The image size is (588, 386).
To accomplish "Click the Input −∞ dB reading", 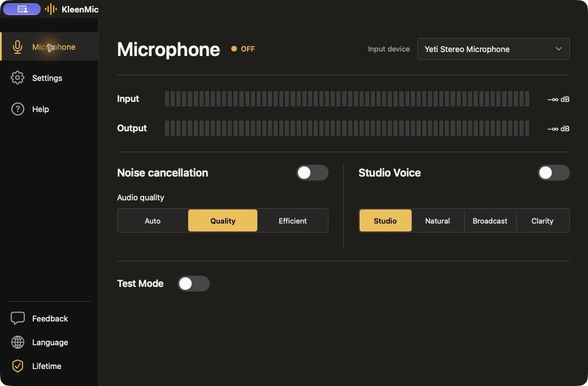I will [x=558, y=99].
